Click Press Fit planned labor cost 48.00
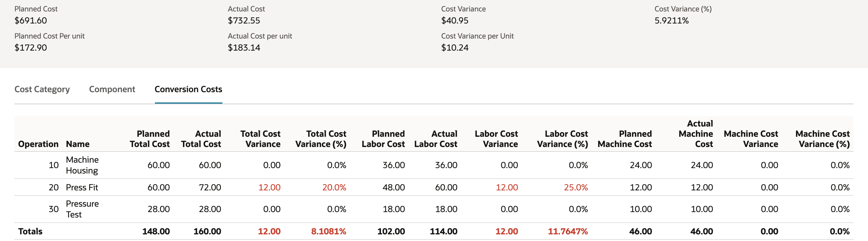868x241 pixels. pos(394,187)
